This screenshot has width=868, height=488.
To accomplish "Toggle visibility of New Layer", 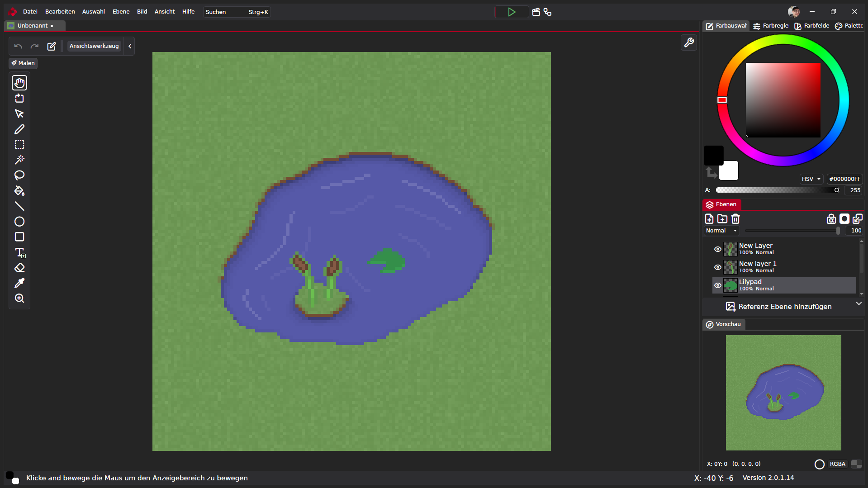I will pos(717,249).
